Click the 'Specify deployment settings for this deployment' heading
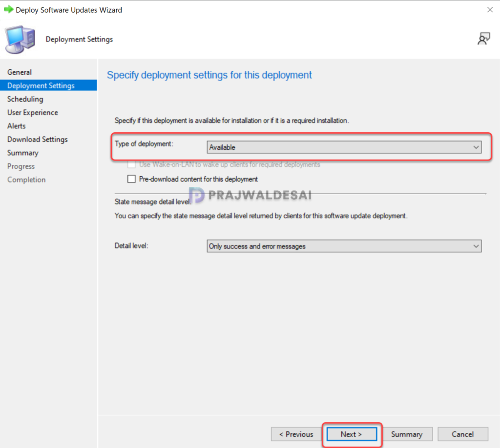Screen dimensions: 500x448 coord(209,75)
